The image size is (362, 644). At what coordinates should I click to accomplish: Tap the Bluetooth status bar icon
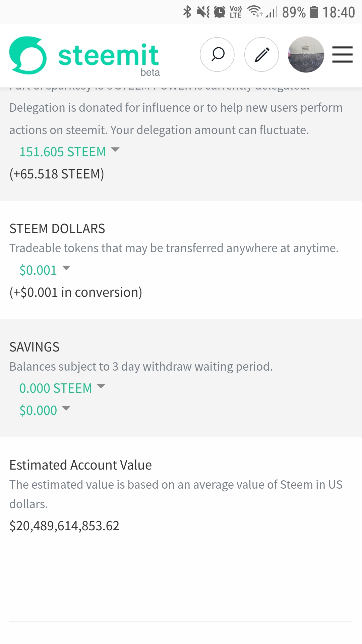click(x=187, y=12)
